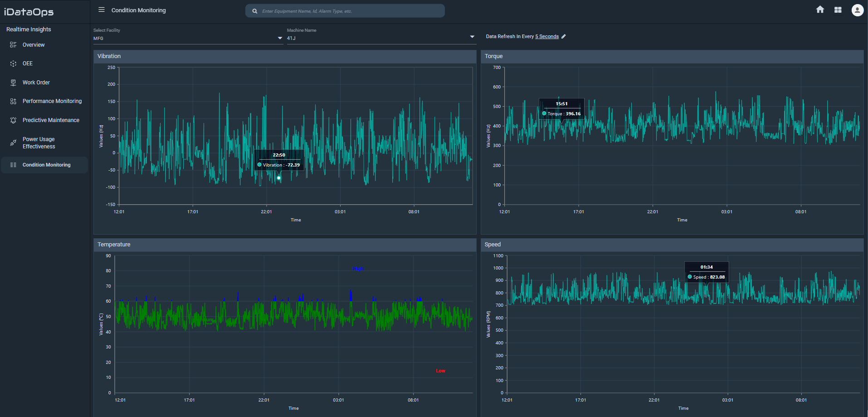Image resolution: width=868 pixels, height=417 pixels.
Task: Select Condition Monitoring in sidebar
Action: pos(46,165)
